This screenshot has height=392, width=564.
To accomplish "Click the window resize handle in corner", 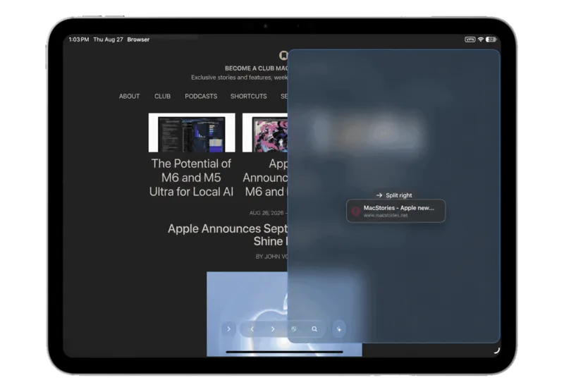I will (x=497, y=350).
